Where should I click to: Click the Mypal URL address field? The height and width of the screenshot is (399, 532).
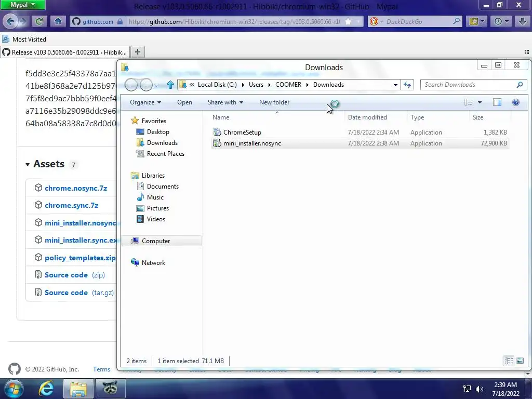click(x=234, y=21)
